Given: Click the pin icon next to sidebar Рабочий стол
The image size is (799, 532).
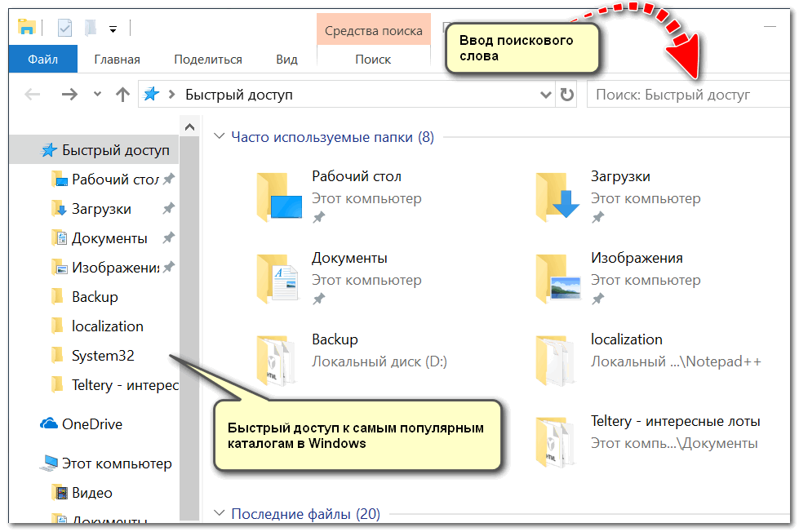Looking at the screenshot, I should click(x=169, y=179).
